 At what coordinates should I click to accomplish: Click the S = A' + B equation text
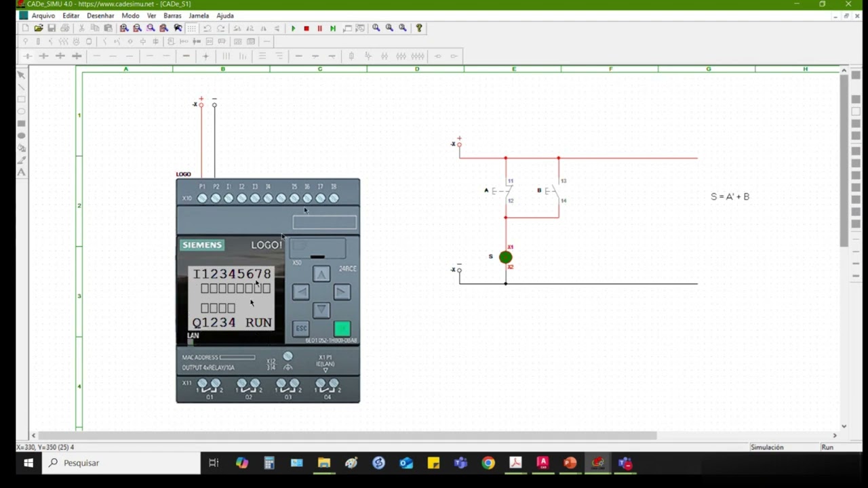click(x=730, y=197)
